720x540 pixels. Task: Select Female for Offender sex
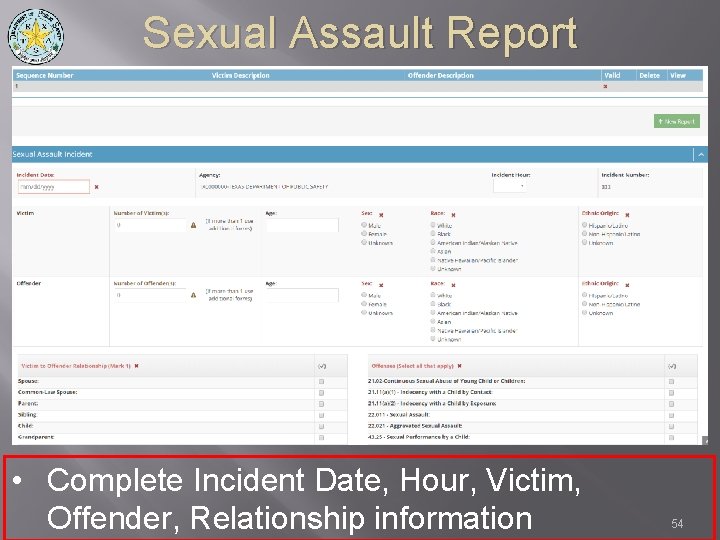pos(364,304)
